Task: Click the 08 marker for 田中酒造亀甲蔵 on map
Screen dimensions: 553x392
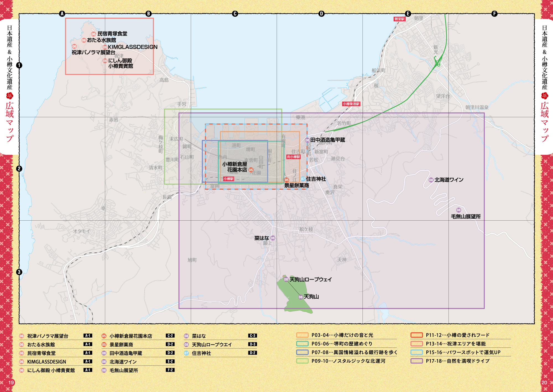Action: click(x=307, y=140)
